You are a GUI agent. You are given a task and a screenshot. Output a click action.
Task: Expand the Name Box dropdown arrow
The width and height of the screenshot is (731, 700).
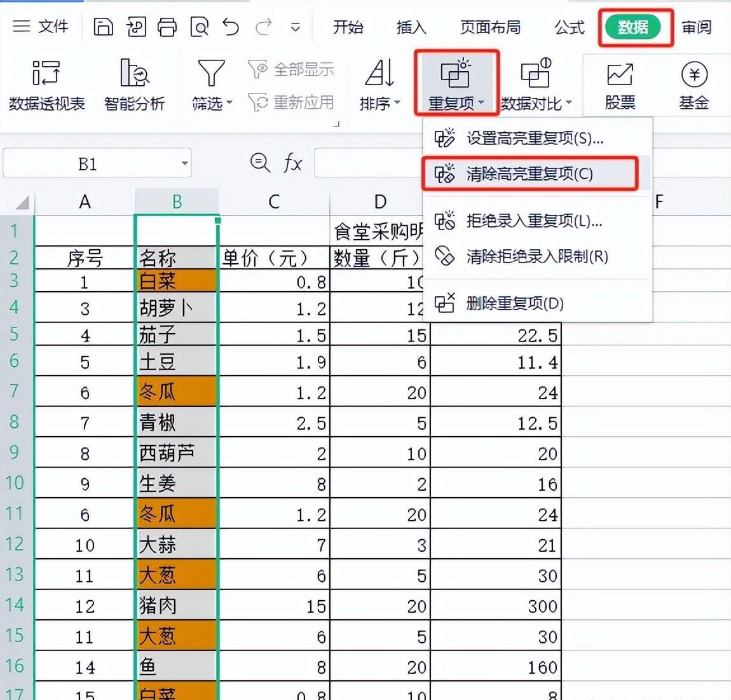tap(184, 163)
